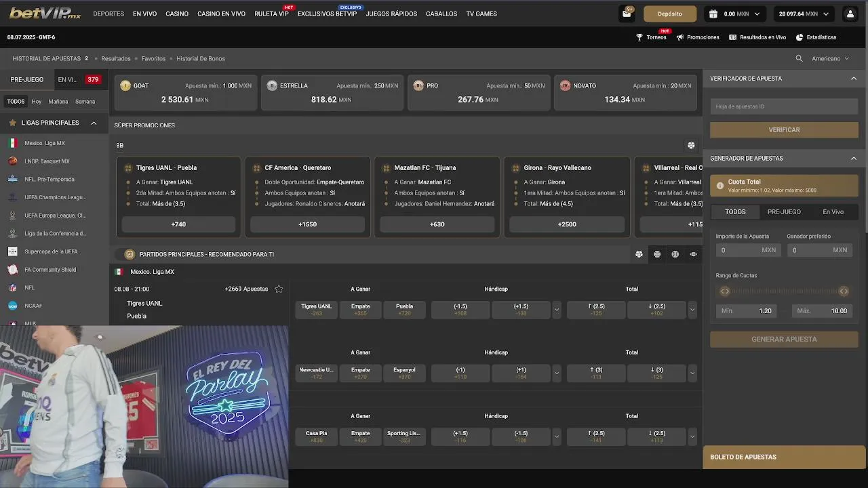Click the PRO tournament coin icon
This screenshot has width=868, height=488.
[418, 85]
